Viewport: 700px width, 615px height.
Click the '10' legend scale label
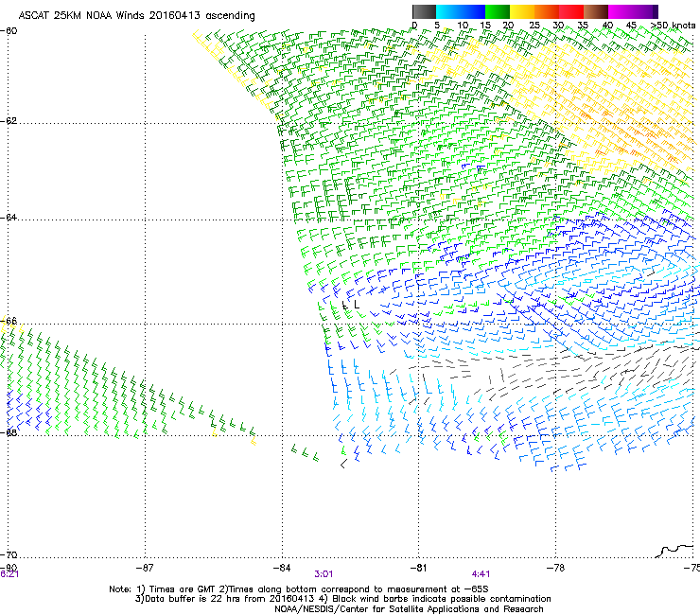pos(463,26)
